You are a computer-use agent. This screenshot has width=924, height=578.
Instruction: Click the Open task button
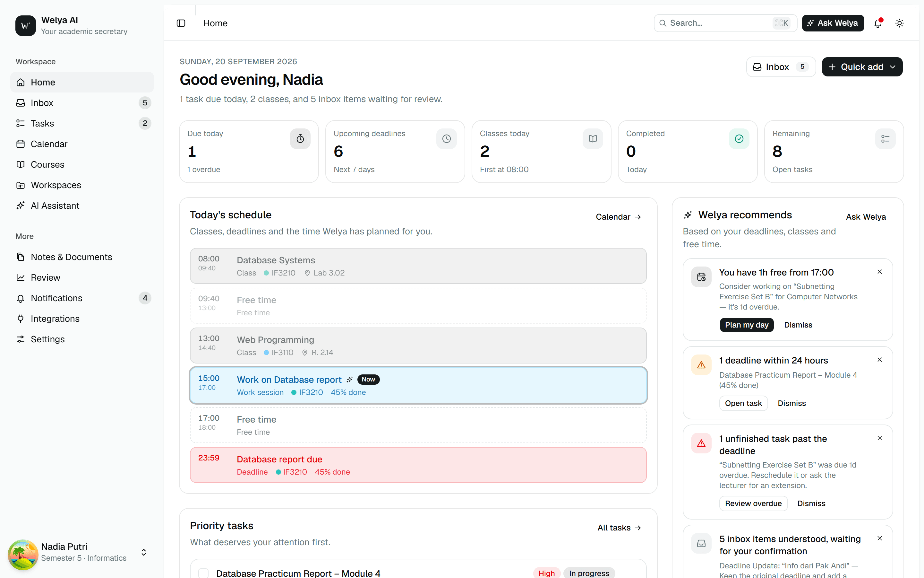(743, 403)
